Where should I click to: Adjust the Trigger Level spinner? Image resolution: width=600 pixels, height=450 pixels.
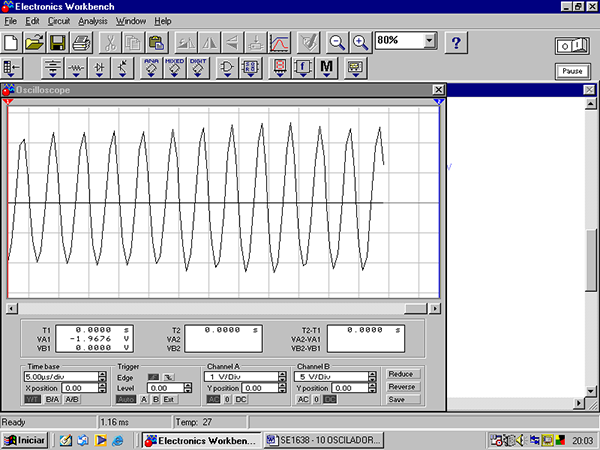188,388
